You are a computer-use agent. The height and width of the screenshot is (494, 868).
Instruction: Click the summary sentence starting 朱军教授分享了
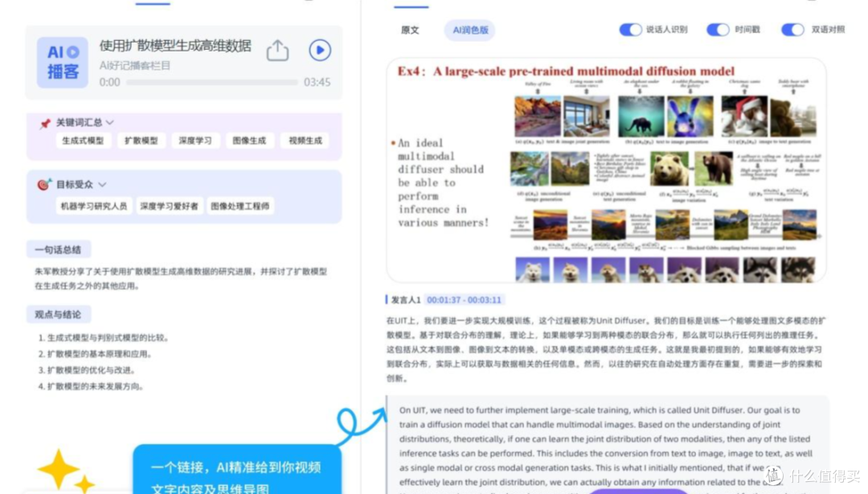tap(181, 278)
